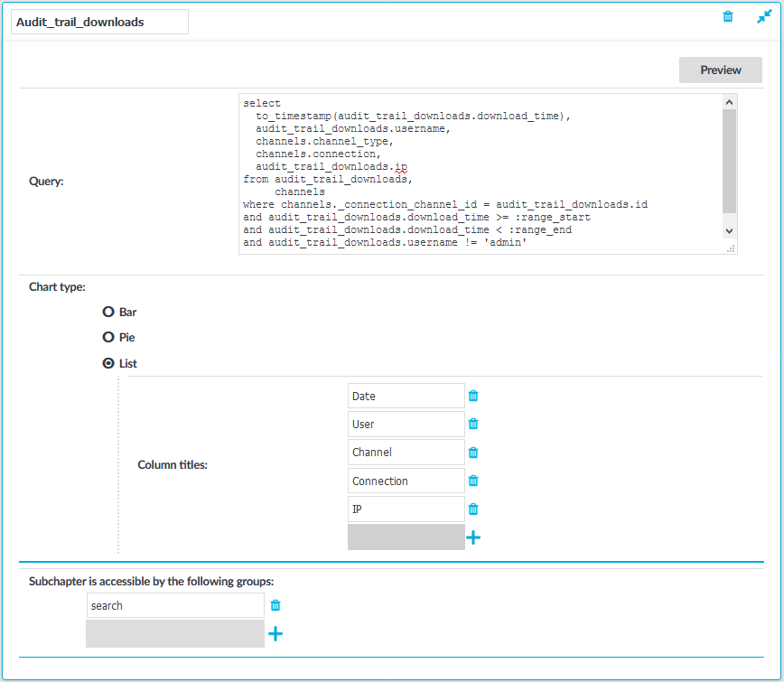784x682 pixels.
Task: Click the "Column titles:" label
Action: click(172, 465)
